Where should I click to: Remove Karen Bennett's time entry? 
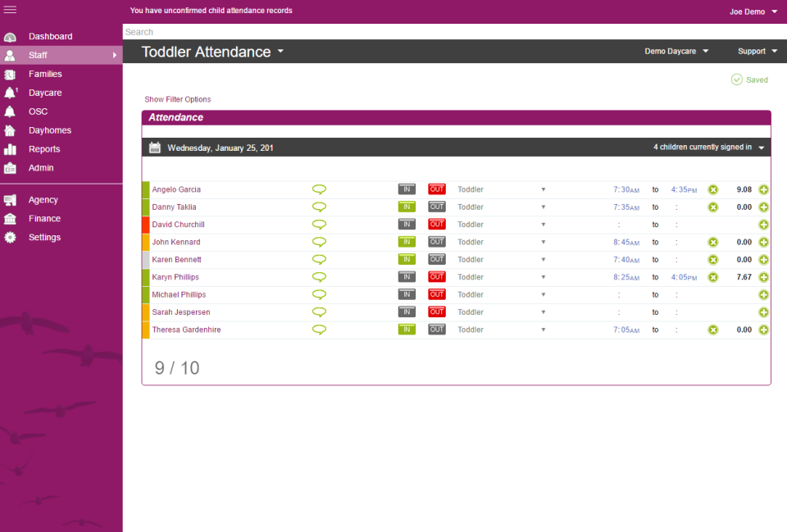click(x=712, y=260)
